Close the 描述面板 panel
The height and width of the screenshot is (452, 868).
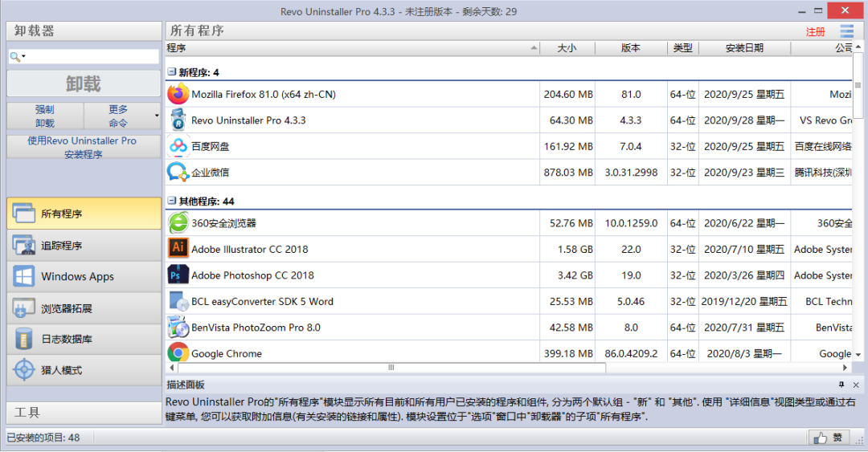[x=856, y=385]
